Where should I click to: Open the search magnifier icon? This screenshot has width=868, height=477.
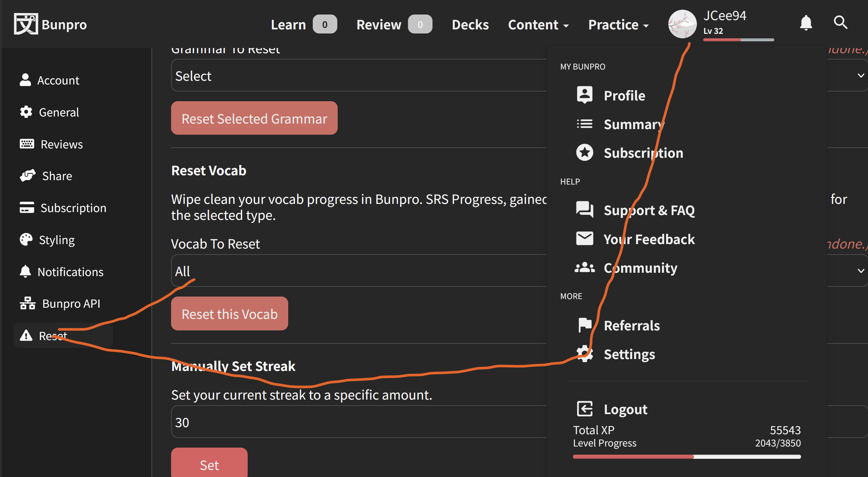tap(840, 23)
